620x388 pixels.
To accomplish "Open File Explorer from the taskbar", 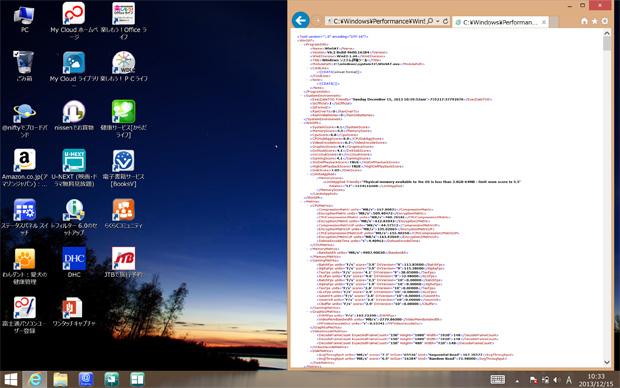I will (x=60, y=380).
